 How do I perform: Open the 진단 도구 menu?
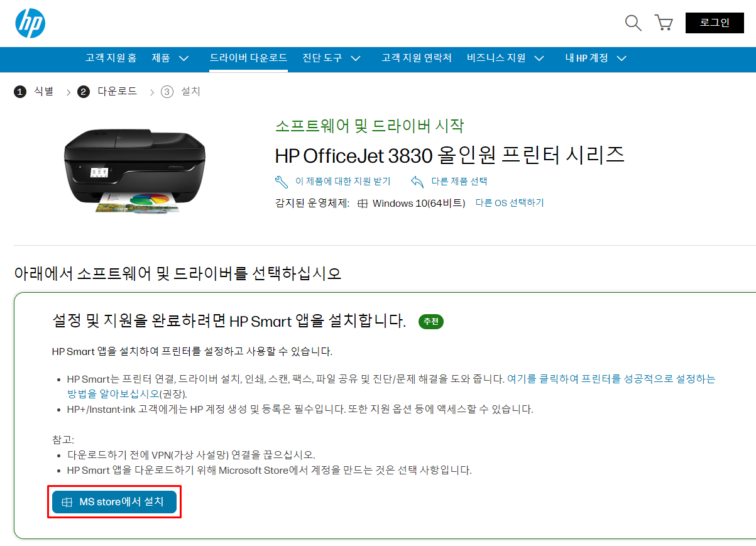[x=322, y=58]
